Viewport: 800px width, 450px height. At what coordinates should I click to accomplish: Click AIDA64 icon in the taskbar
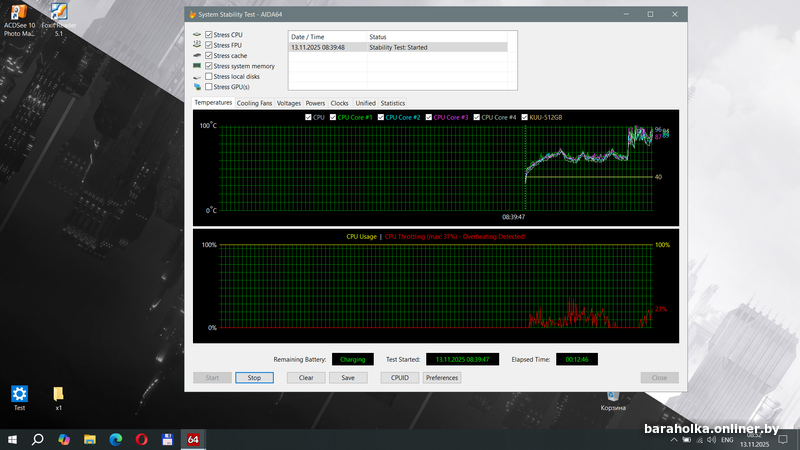[x=193, y=439]
